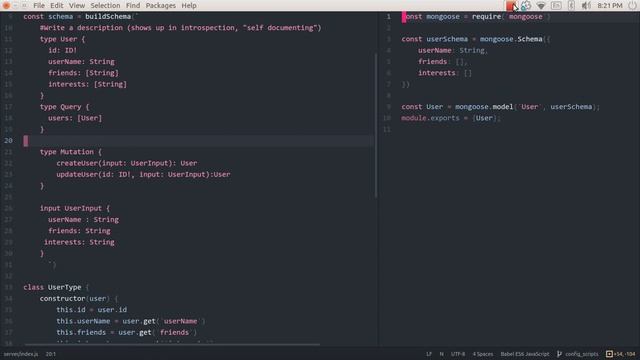
Task: Open the Find menu
Action: pyautogui.click(x=133, y=5)
